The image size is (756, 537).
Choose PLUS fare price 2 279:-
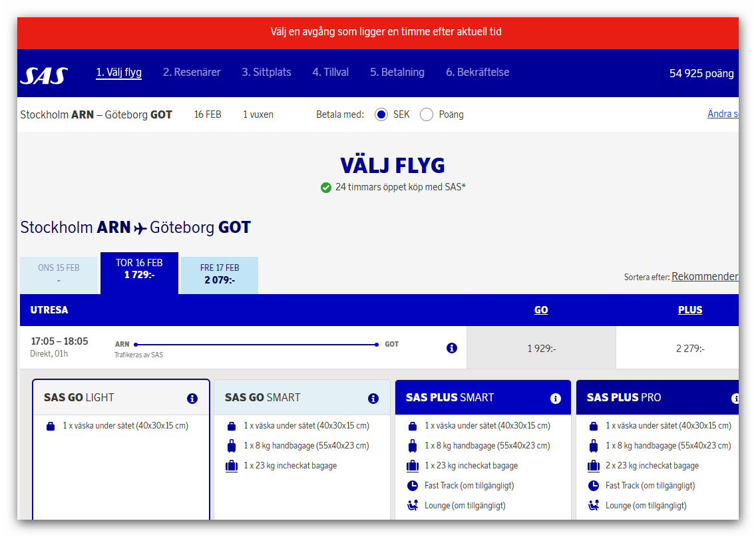tap(690, 348)
